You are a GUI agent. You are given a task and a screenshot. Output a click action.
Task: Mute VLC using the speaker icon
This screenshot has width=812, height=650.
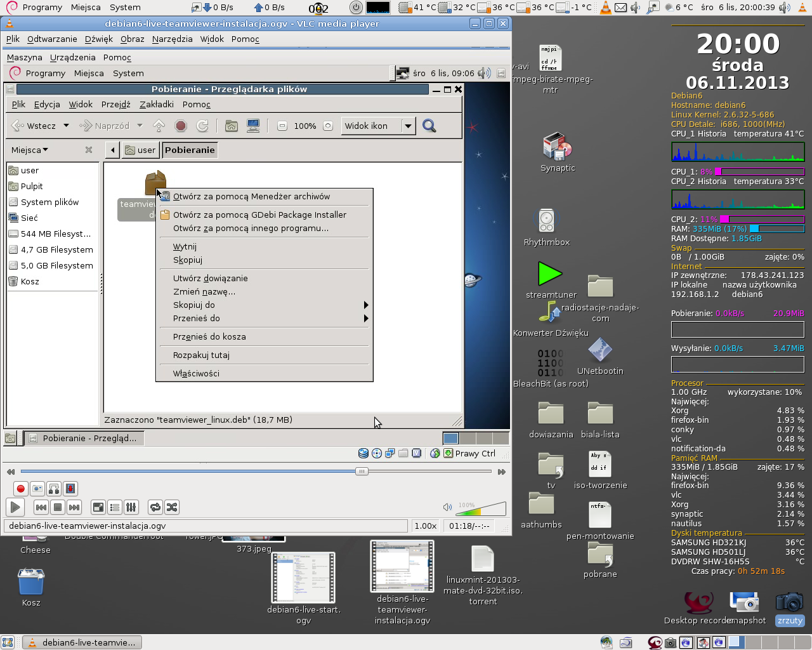pos(447,507)
